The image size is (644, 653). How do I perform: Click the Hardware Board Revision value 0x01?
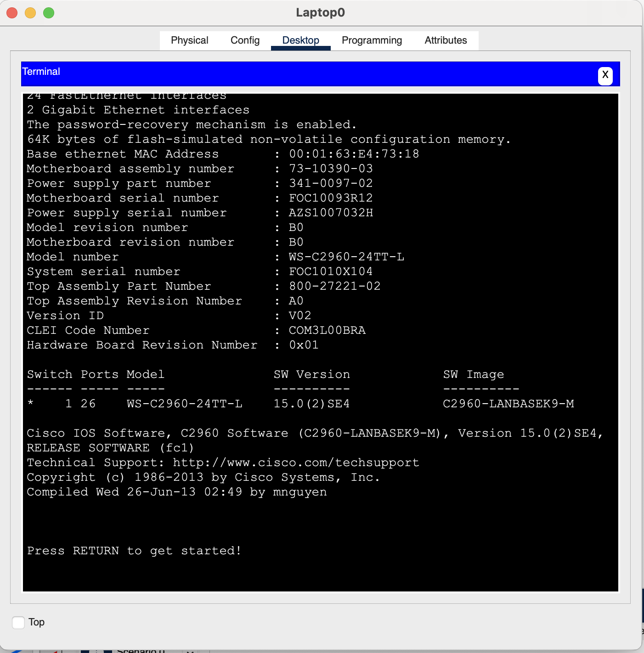tap(304, 345)
